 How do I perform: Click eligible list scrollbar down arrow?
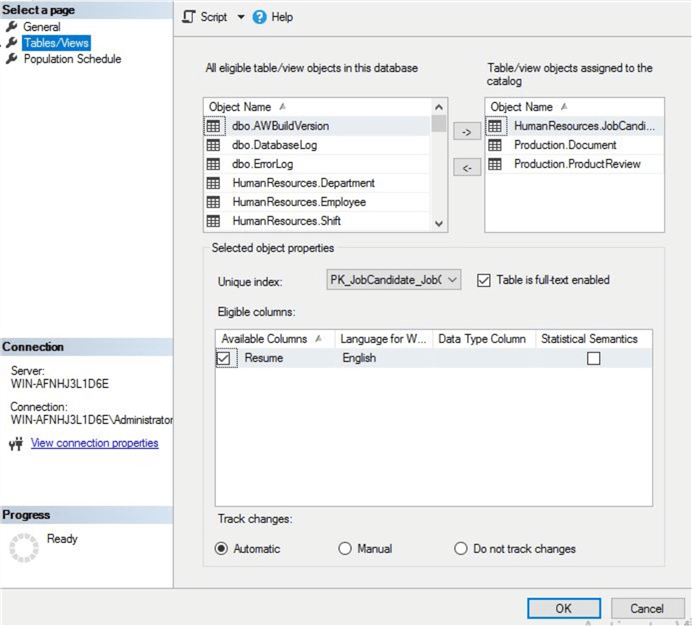coord(439,223)
